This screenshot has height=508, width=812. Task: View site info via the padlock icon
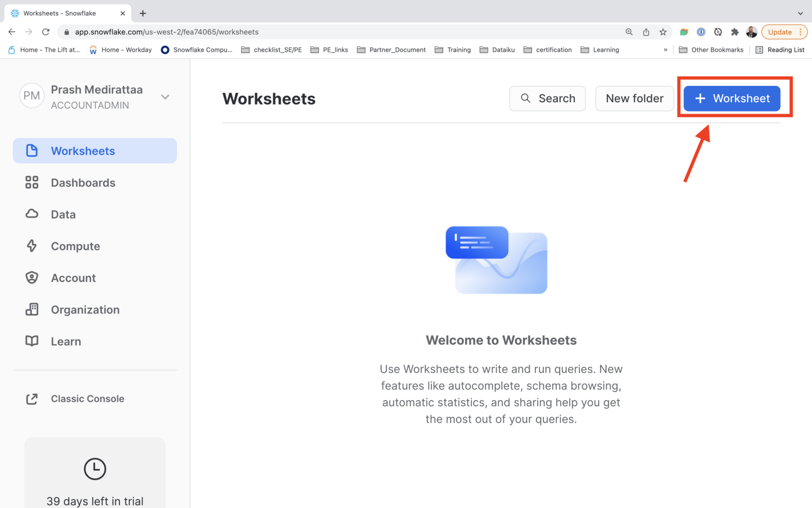67,32
